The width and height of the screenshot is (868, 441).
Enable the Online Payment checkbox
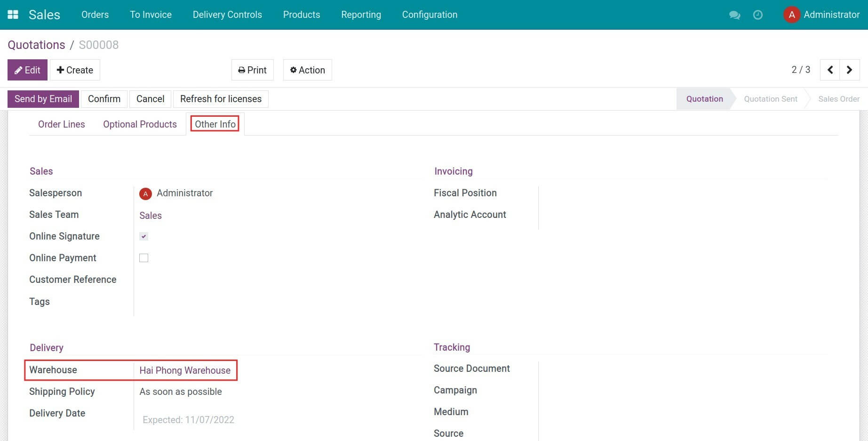pos(144,258)
